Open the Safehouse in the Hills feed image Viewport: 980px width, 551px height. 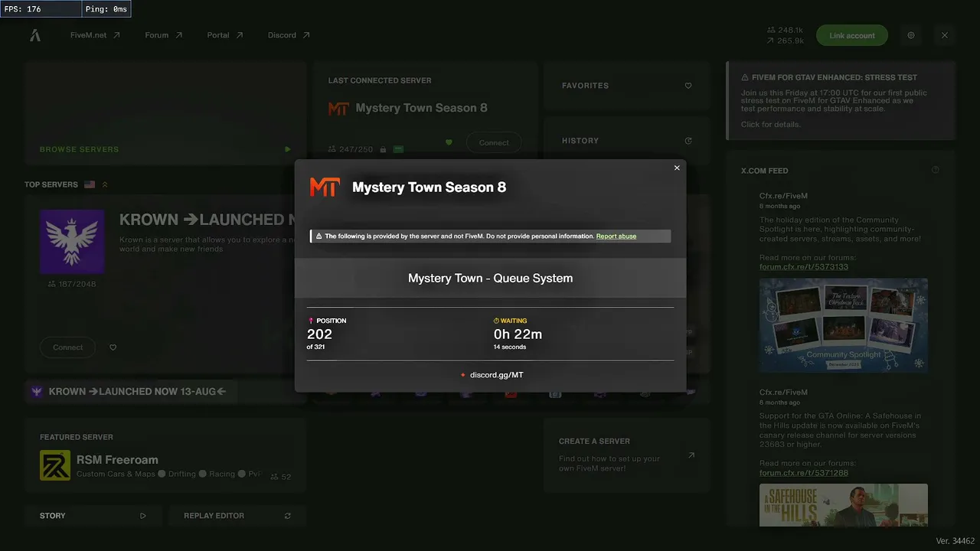click(x=844, y=505)
